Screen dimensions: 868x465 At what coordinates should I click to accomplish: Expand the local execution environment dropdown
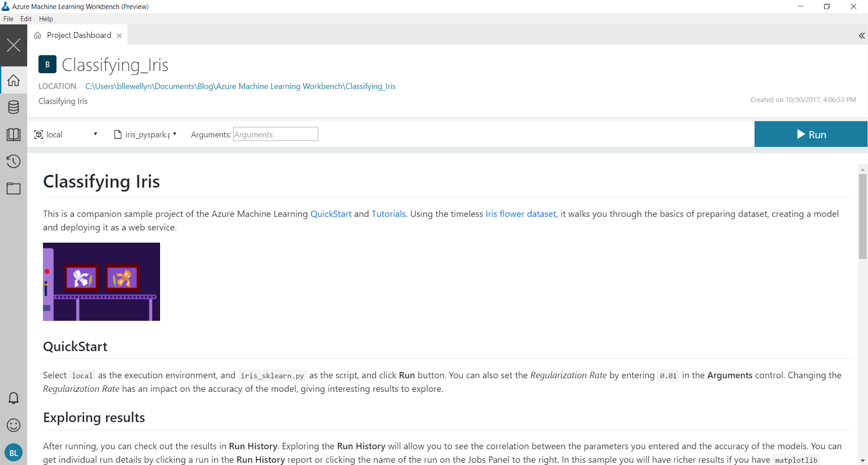tap(95, 134)
